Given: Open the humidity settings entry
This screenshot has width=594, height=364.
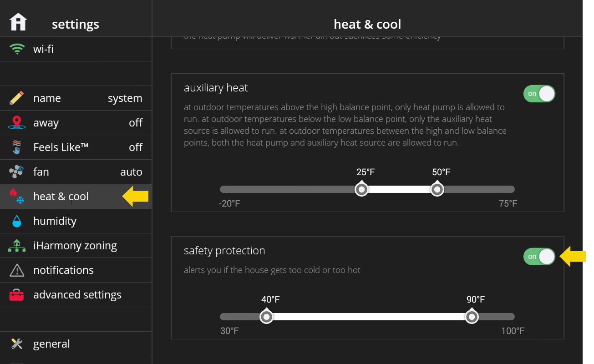Looking at the screenshot, I should point(76,221).
